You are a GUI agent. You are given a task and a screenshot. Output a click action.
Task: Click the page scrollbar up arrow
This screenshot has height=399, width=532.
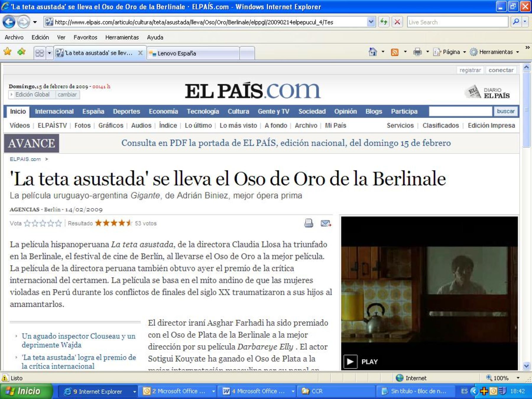pyautogui.click(x=526, y=67)
